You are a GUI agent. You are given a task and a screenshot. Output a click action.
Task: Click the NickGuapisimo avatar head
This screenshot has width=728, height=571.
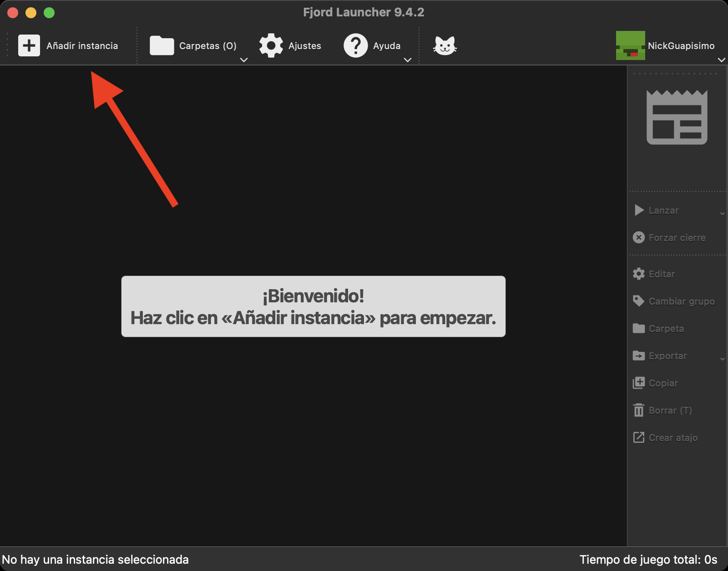[x=630, y=45]
